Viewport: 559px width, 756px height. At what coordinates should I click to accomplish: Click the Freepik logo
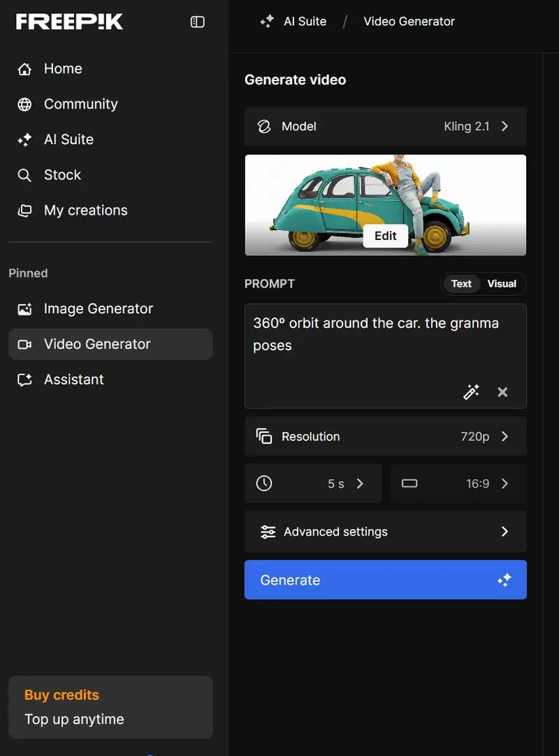(x=69, y=22)
